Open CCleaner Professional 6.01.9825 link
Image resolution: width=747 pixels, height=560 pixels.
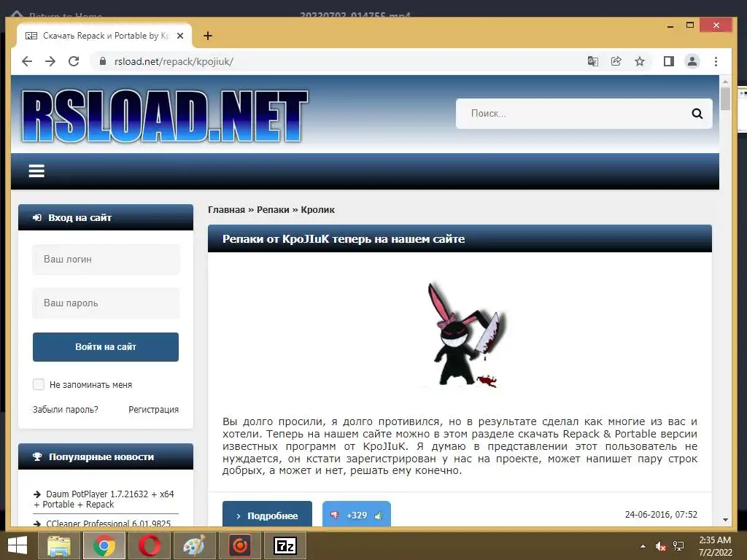click(x=108, y=523)
